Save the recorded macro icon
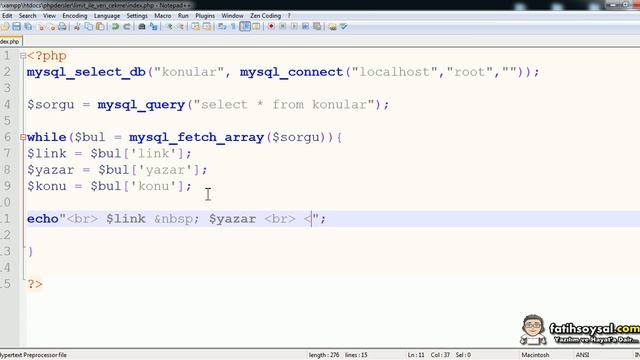640x360 pixels. pyautogui.click(x=317, y=27)
